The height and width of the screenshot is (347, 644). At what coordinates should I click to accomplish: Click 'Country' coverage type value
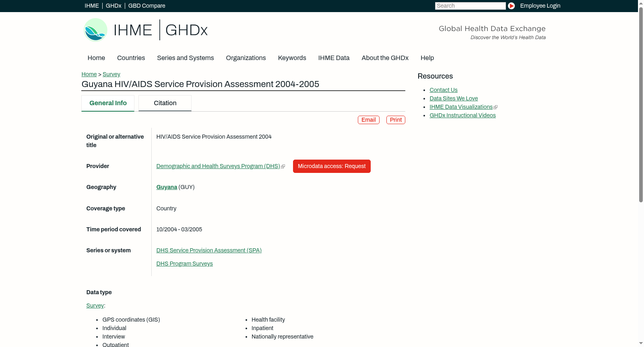(166, 208)
